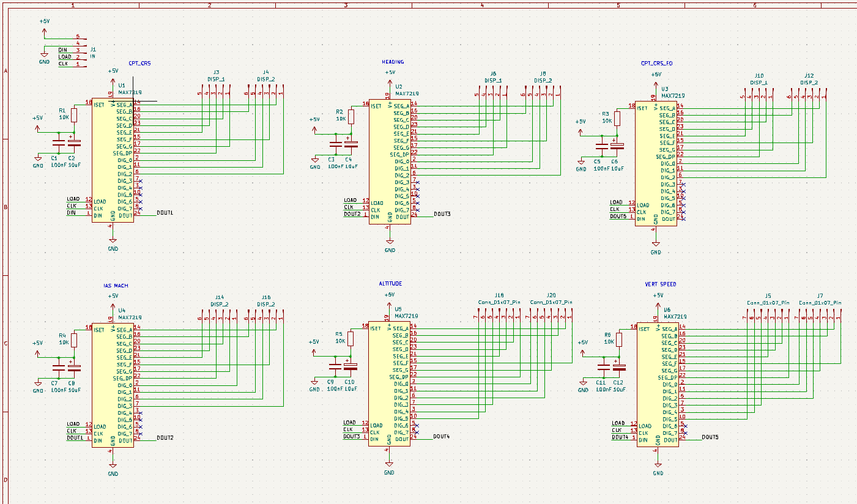Image resolution: width=857 pixels, height=504 pixels.
Task: Select resistor R6 10K
Action: [619, 339]
